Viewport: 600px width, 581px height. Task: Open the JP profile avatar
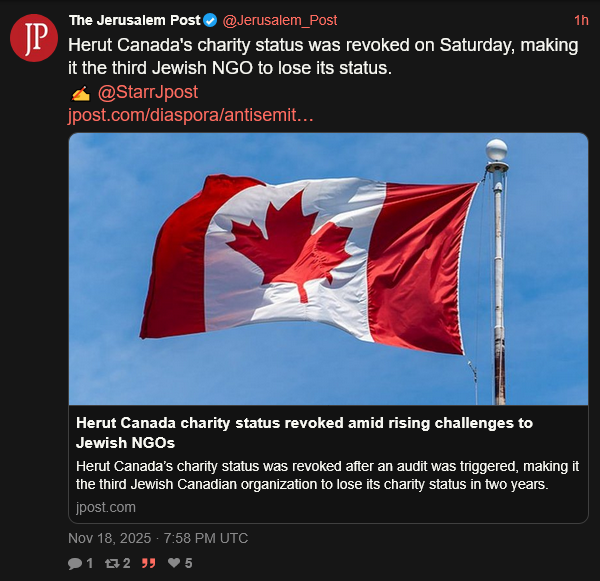tap(29, 38)
